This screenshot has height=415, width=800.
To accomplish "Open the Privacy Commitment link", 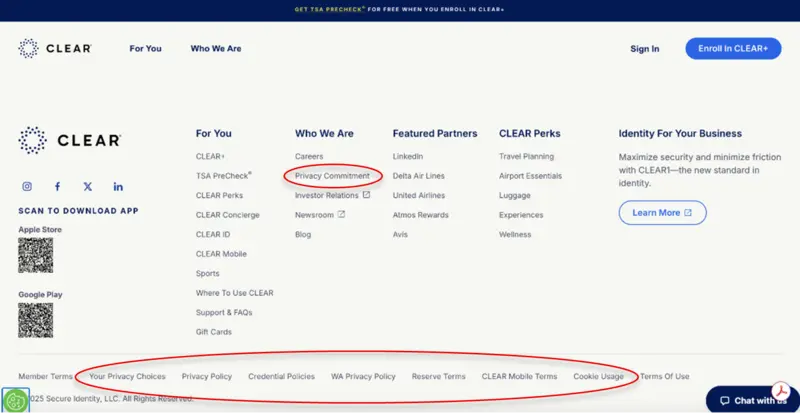I will point(332,176).
